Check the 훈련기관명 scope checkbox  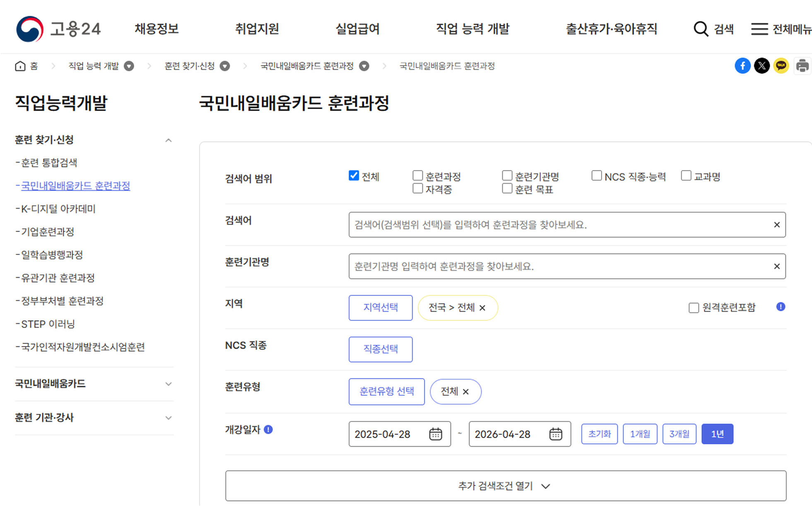point(507,176)
